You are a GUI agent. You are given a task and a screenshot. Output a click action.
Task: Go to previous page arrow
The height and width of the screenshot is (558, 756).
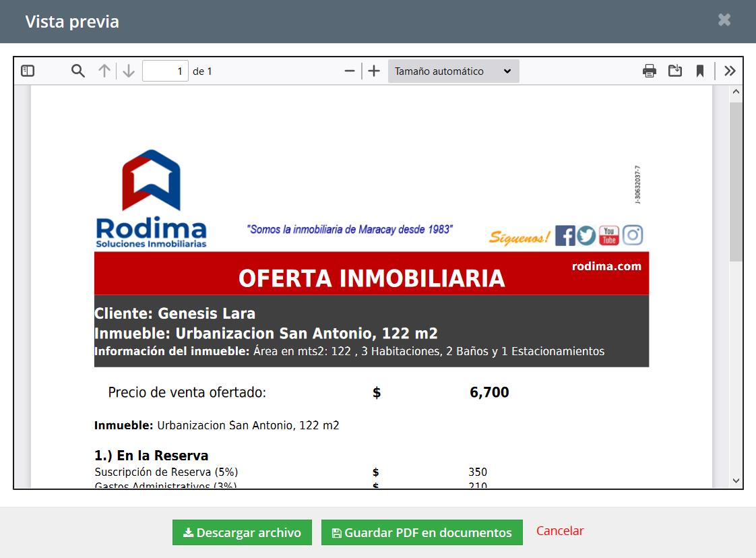click(x=104, y=71)
